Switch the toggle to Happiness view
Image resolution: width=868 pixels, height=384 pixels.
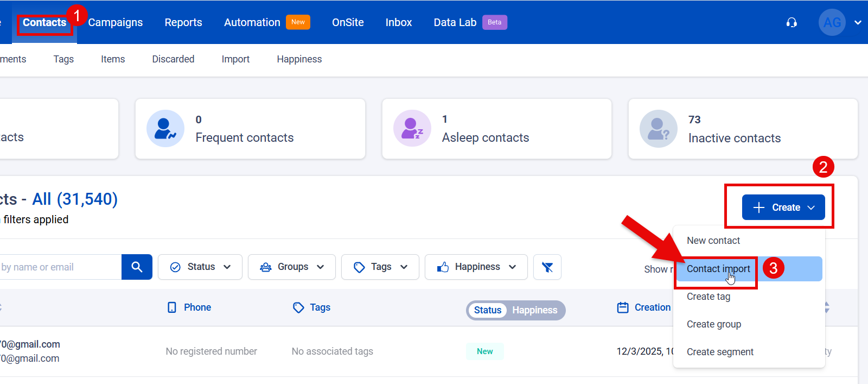[x=534, y=310]
